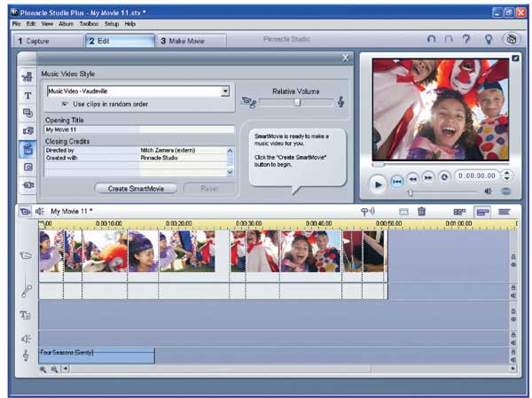Lock the background music track

coord(513,352)
